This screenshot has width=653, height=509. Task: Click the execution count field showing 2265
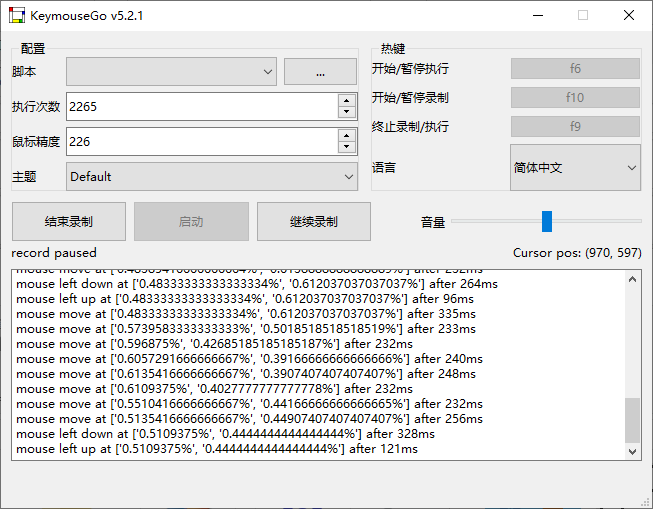tap(202, 107)
